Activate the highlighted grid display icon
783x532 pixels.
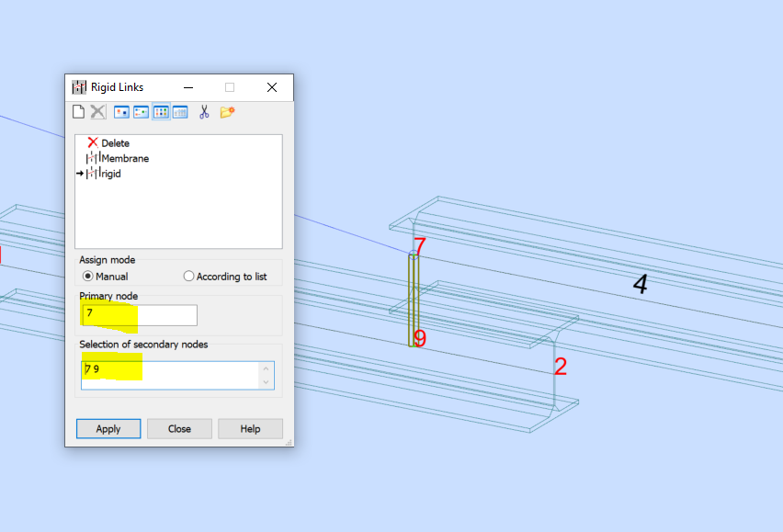[x=160, y=111]
